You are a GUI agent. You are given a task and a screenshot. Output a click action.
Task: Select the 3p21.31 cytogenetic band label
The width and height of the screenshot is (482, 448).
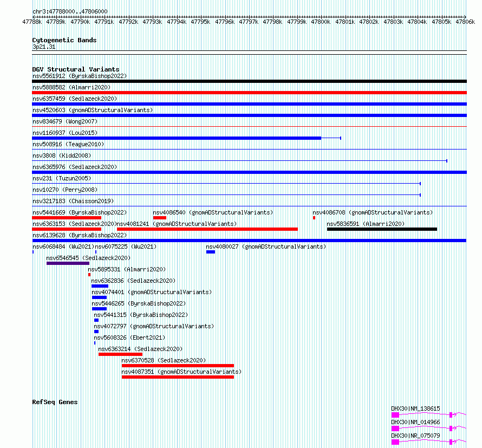(44, 47)
